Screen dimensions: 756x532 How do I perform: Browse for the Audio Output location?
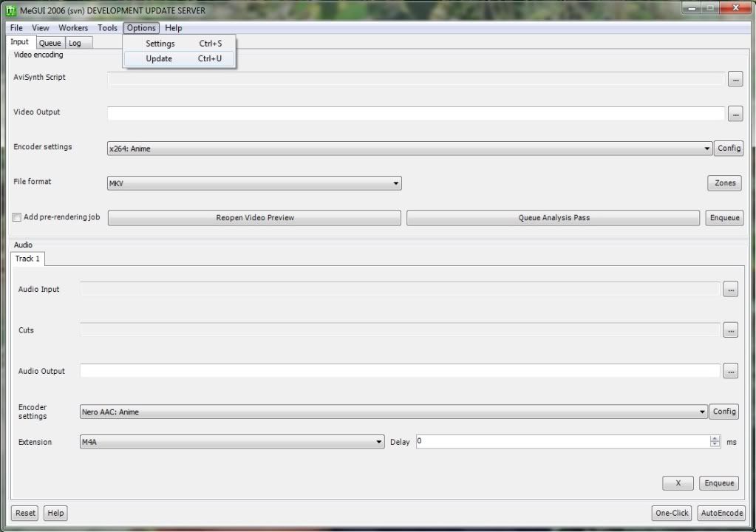(x=731, y=372)
